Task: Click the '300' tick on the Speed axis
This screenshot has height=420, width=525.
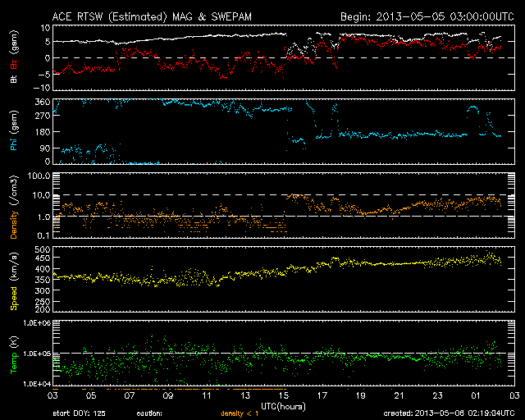Action: 43,290
